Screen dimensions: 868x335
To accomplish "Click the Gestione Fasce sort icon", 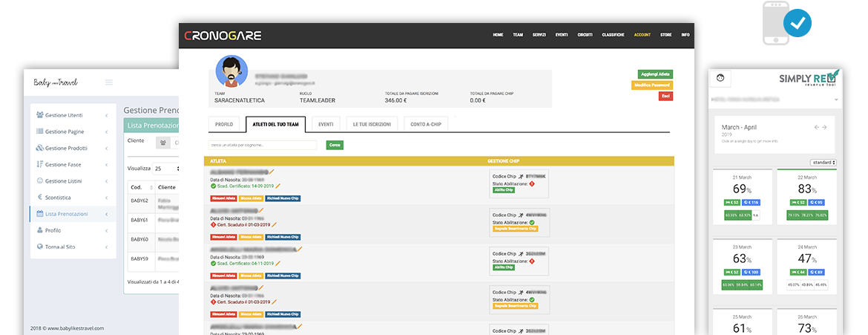I will (x=40, y=164).
